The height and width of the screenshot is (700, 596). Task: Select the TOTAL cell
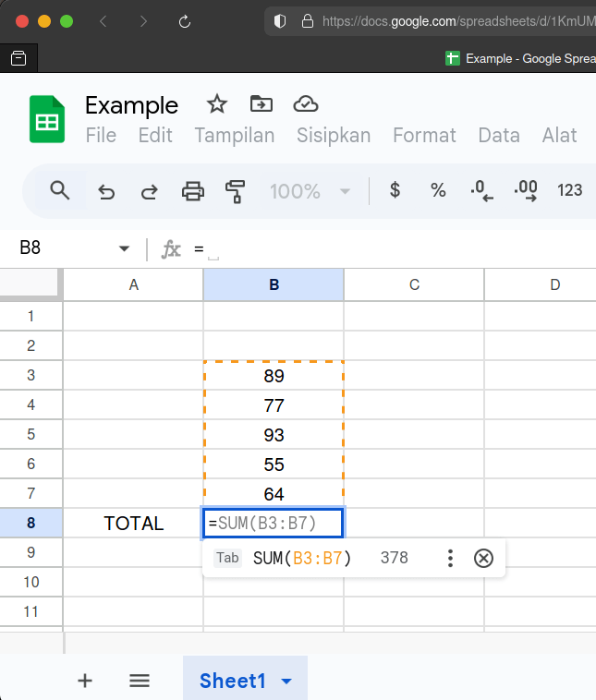coord(133,523)
